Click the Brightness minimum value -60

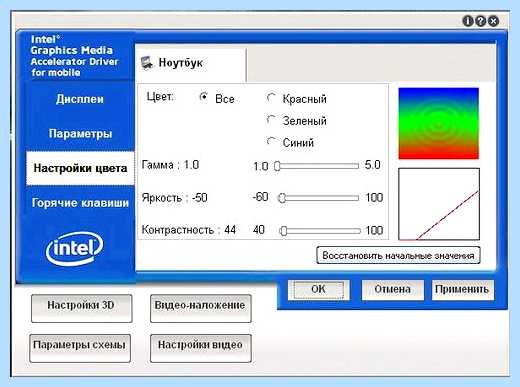click(x=260, y=197)
